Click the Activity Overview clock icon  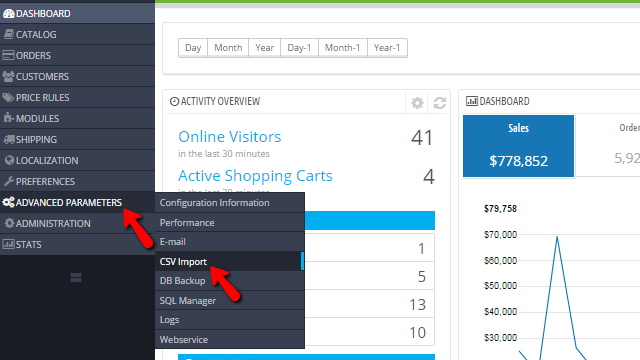(174, 101)
